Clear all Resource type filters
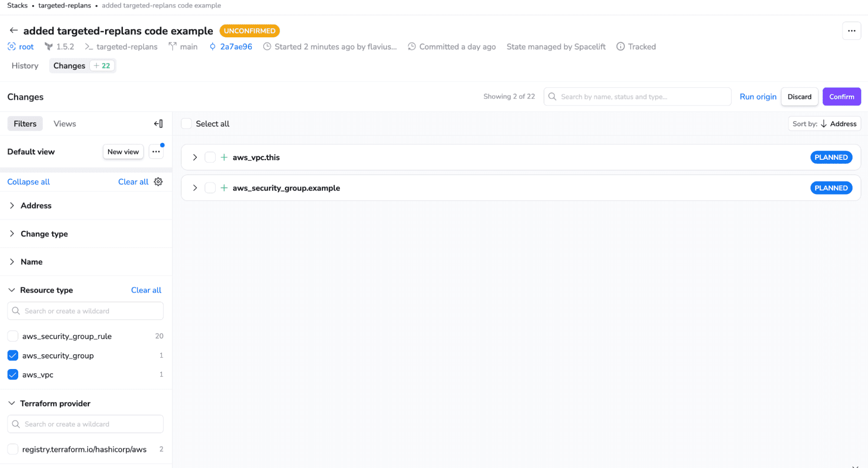Viewport: 868px width, 468px height. [146, 290]
